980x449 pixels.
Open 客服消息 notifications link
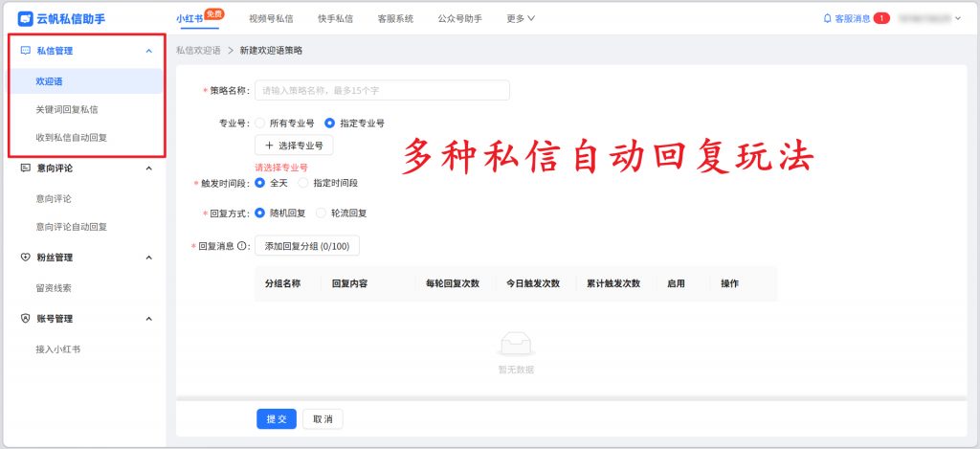[853, 19]
